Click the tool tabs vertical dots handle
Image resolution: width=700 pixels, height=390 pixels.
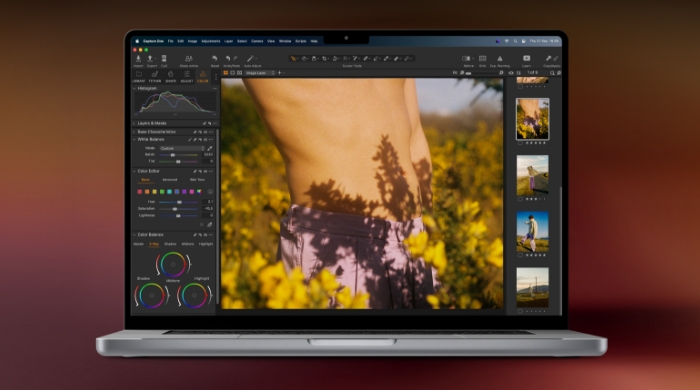coord(216,77)
